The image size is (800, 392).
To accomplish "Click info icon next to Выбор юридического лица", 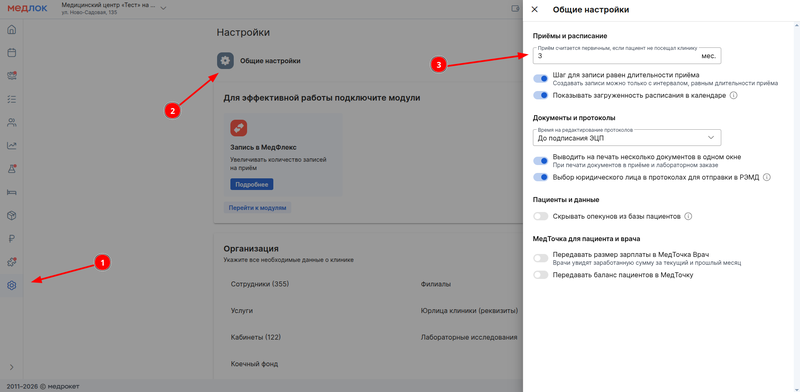I will (x=766, y=178).
